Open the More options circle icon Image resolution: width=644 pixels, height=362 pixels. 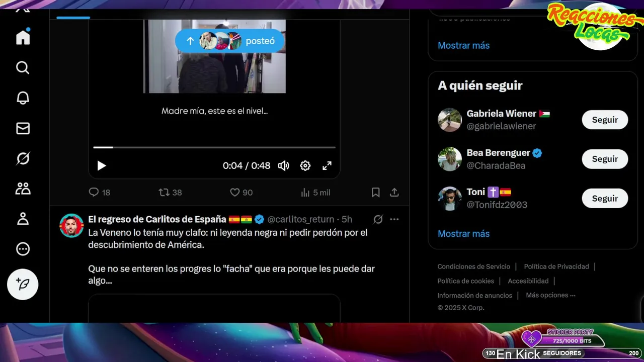(23, 249)
